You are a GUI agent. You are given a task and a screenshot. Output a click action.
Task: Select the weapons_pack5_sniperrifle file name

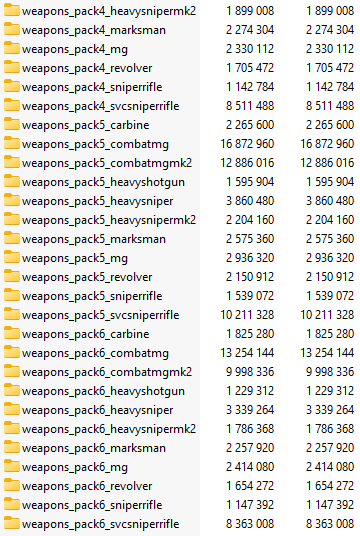point(92,296)
